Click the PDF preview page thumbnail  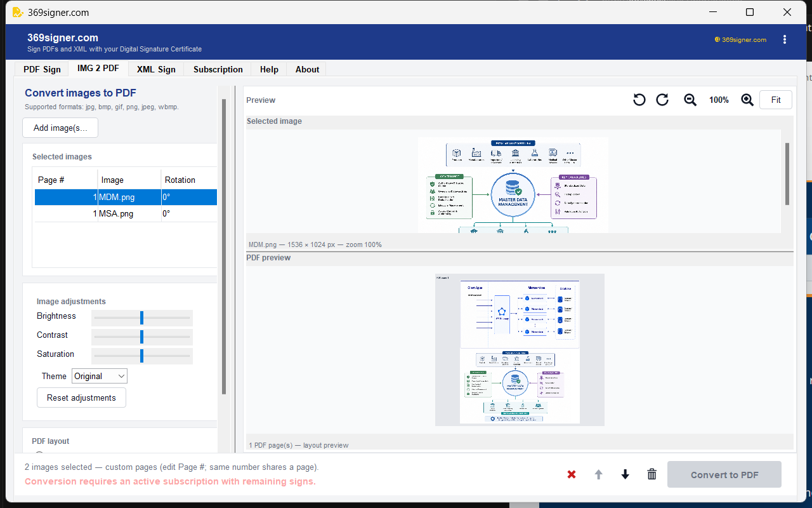(520, 349)
